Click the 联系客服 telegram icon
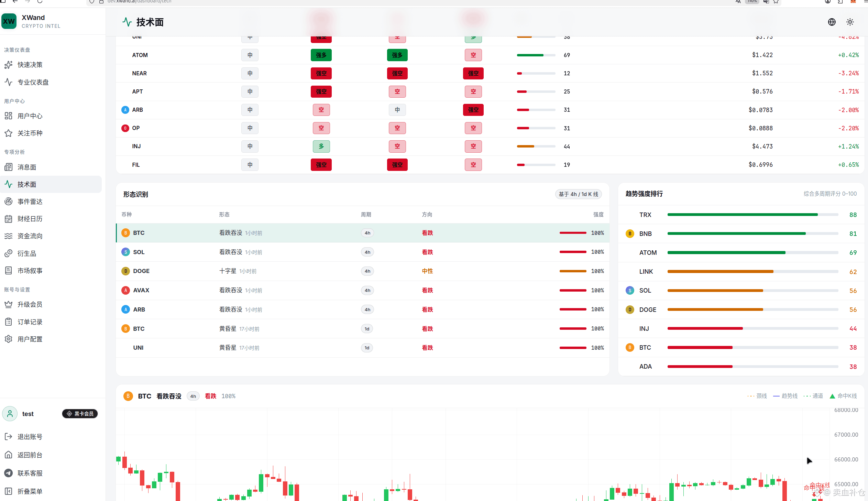The width and height of the screenshot is (868, 501). coord(9,473)
